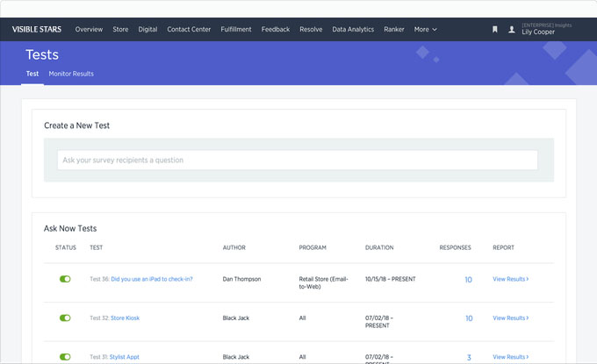Toggle status switch for Test 36
This screenshot has height=364, width=597.
point(65,279)
